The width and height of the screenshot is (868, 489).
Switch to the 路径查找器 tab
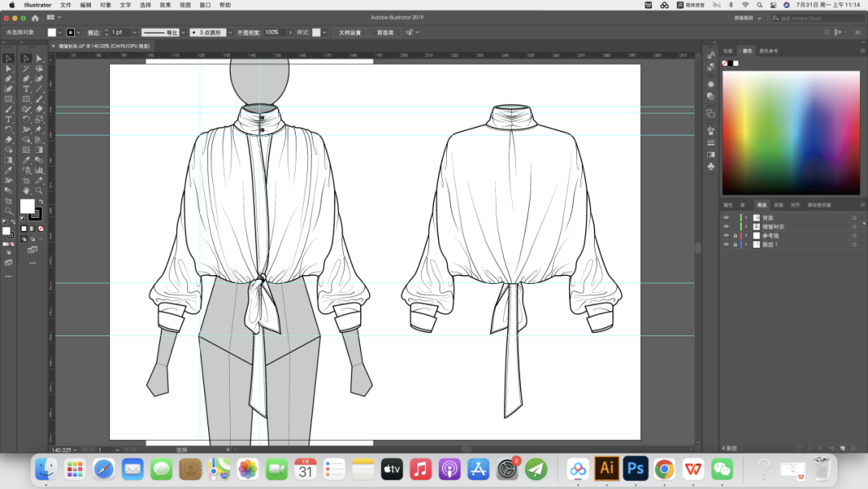pyautogui.click(x=819, y=205)
